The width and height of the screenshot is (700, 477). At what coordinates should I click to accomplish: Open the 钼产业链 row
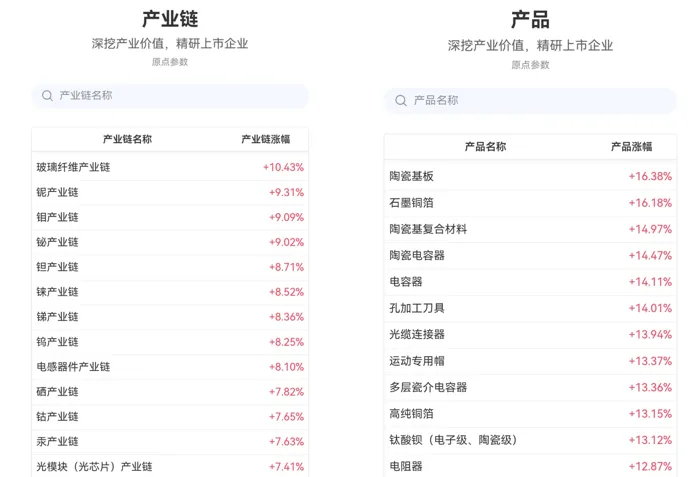point(170,218)
